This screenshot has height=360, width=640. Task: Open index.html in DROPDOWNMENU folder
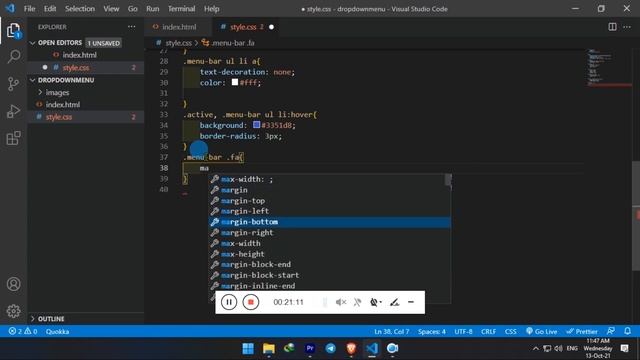click(62, 105)
